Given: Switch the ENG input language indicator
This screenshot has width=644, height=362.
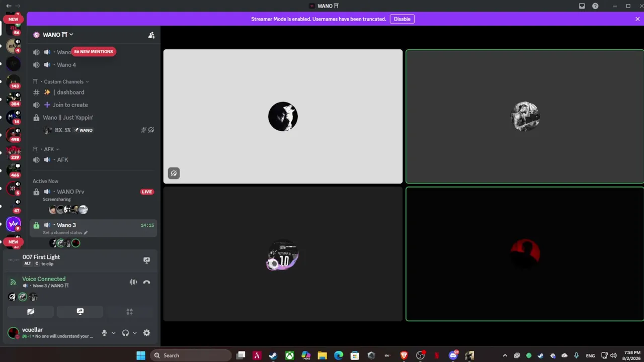Looking at the screenshot, I should click(590, 355).
